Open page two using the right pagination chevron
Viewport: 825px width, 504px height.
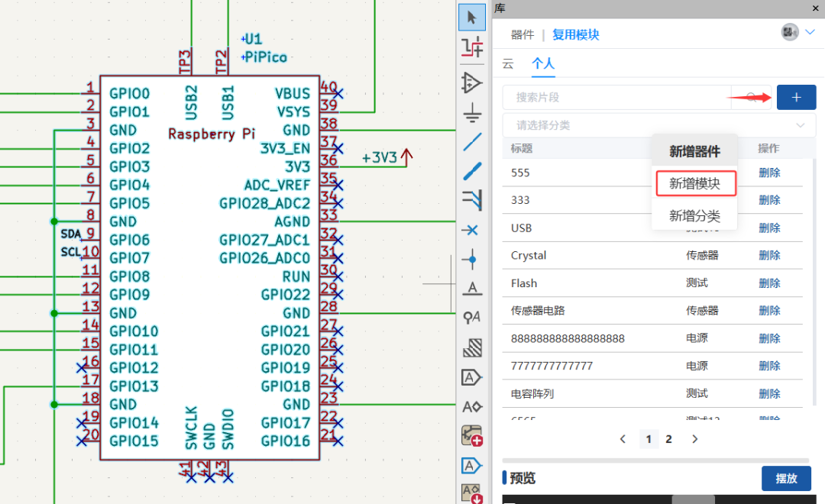pyautogui.click(x=694, y=438)
